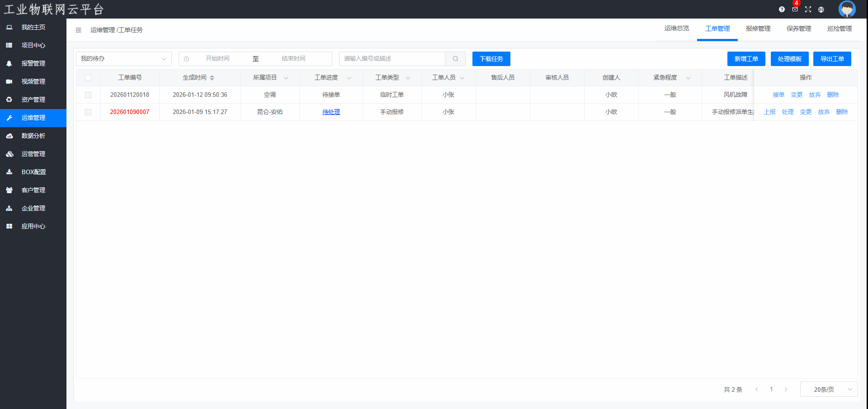This screenshot has height=409, width=868.
Task: Toggle fullscreen mode icon
Action: (808, 10)
